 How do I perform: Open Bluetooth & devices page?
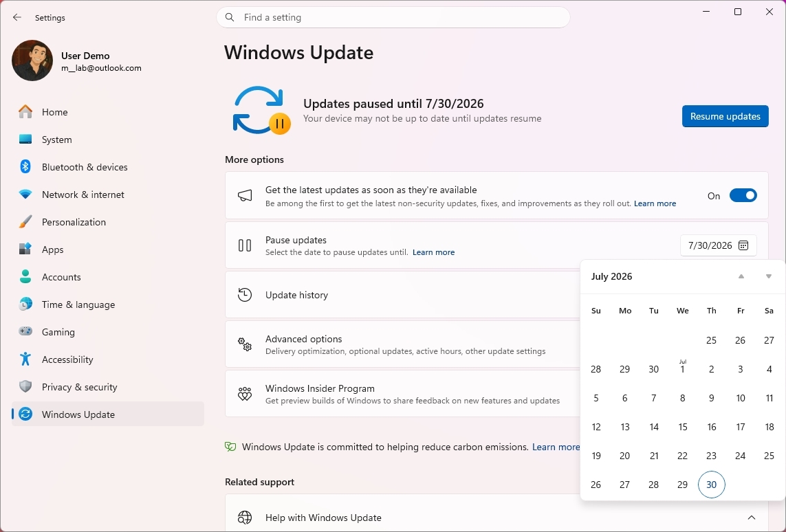tap(108, 167)
